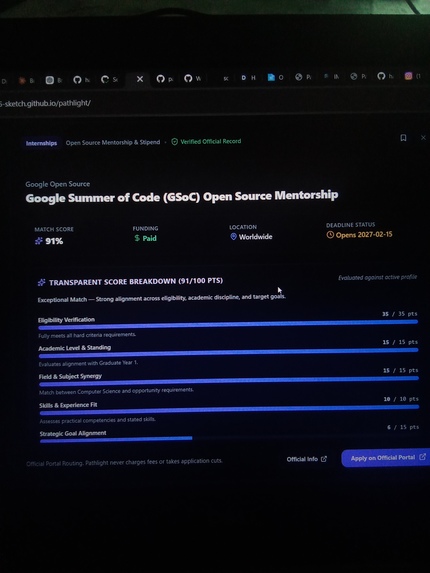Click the 'Google Open Source' organization name
This screenshot has width=430, height=573.
click(x=58, y=184)
